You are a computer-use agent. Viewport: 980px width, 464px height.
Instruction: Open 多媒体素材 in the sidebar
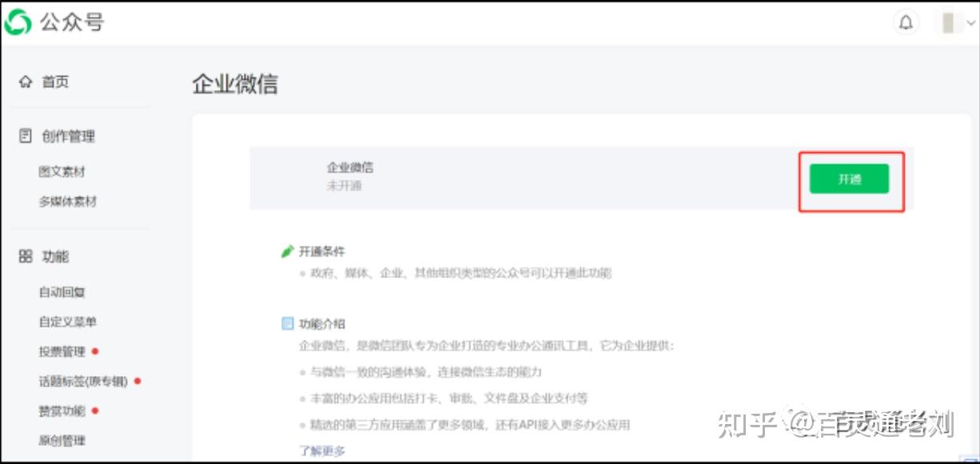(x=67, y=201)
